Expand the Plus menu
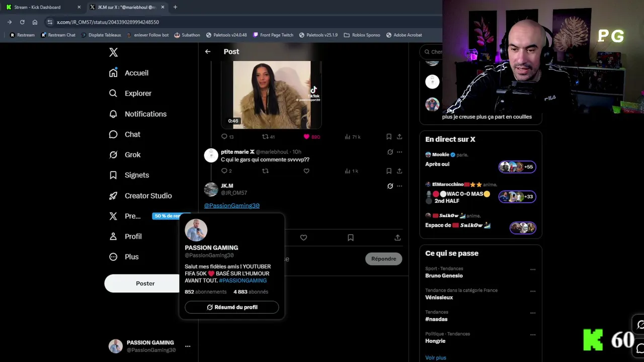 coord(124,256)
